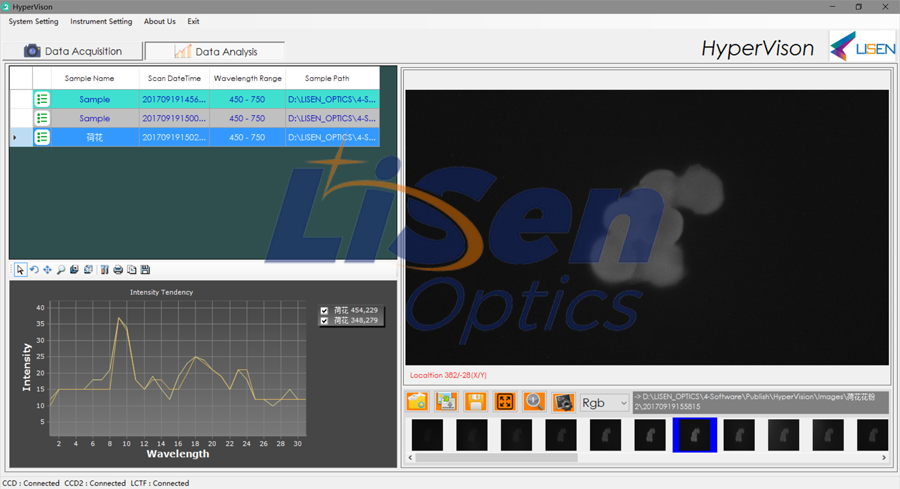Click the Sample Path column header

point(332,78)
